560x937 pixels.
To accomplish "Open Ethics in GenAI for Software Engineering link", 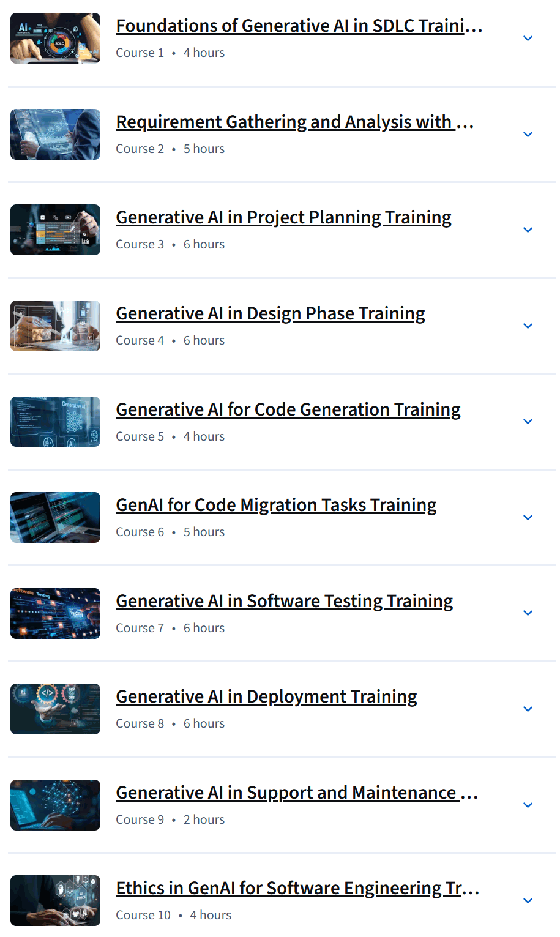I will 298,889.
